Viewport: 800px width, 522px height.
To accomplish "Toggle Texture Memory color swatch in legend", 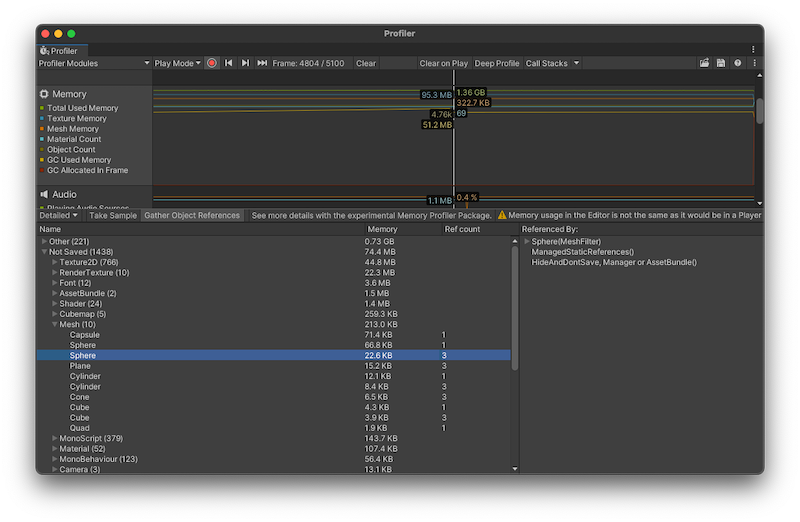I will pos(43,119).
